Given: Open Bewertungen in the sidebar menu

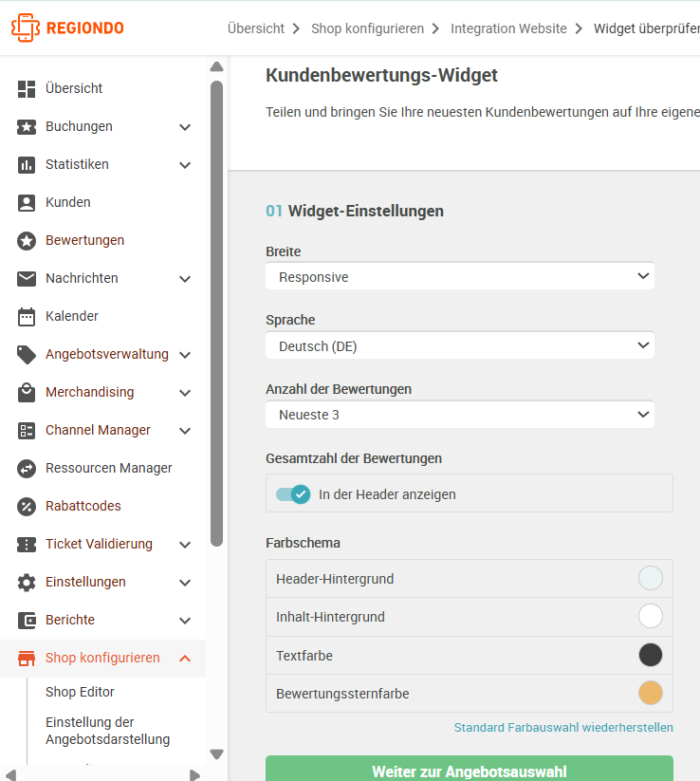Looking at the screenshot, I should coord(85,240).
